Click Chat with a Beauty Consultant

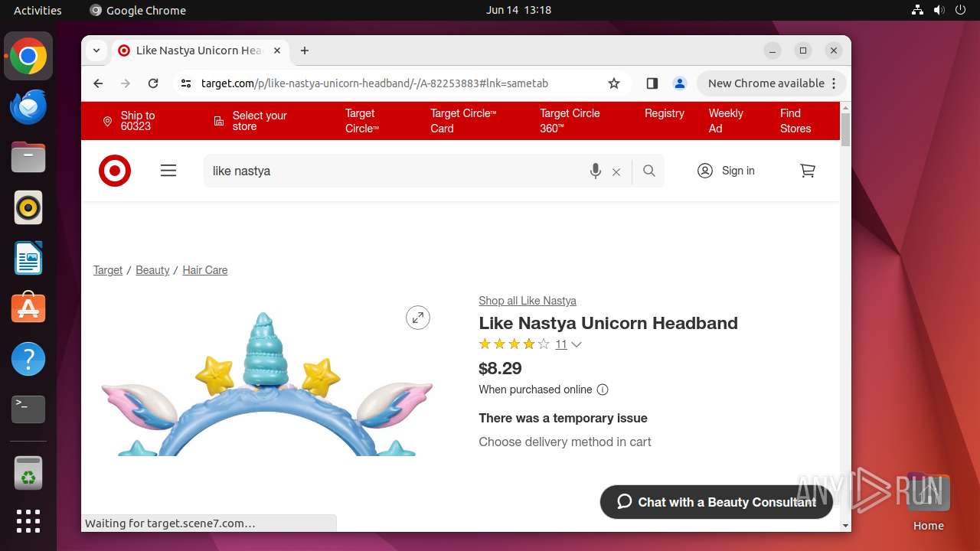[x=717, y=502]
